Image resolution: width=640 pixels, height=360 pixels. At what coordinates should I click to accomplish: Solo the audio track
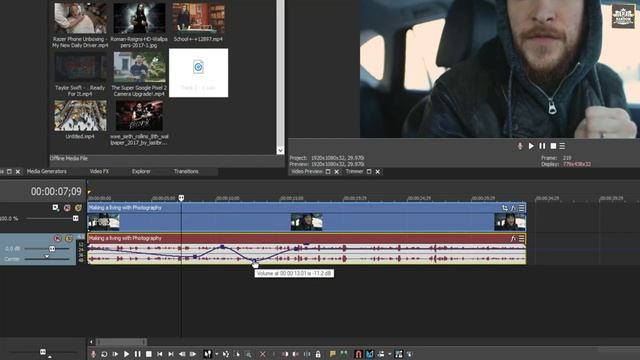click(x=69, y=238)
